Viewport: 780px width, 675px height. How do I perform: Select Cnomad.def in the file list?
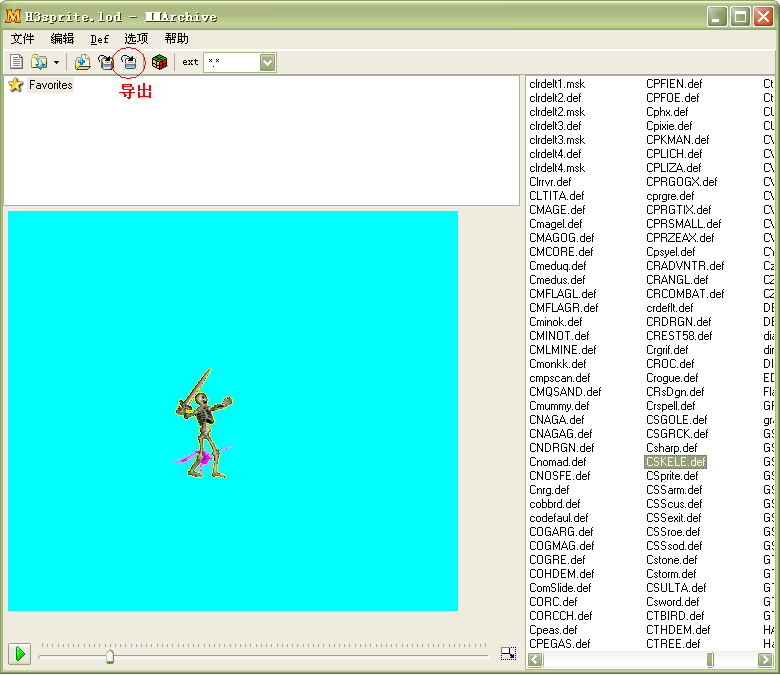coord(558,462)
